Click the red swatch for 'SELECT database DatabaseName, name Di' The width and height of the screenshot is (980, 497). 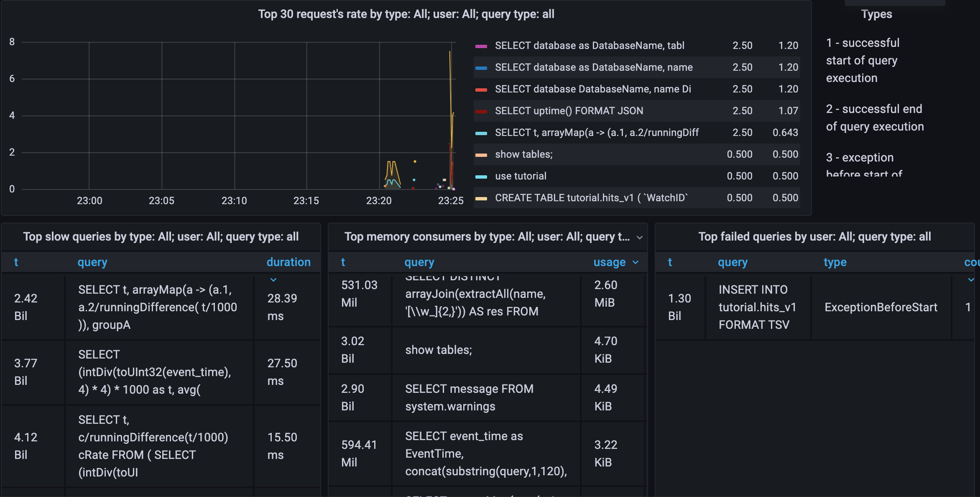pyautogui.click(x=481, y=90)
